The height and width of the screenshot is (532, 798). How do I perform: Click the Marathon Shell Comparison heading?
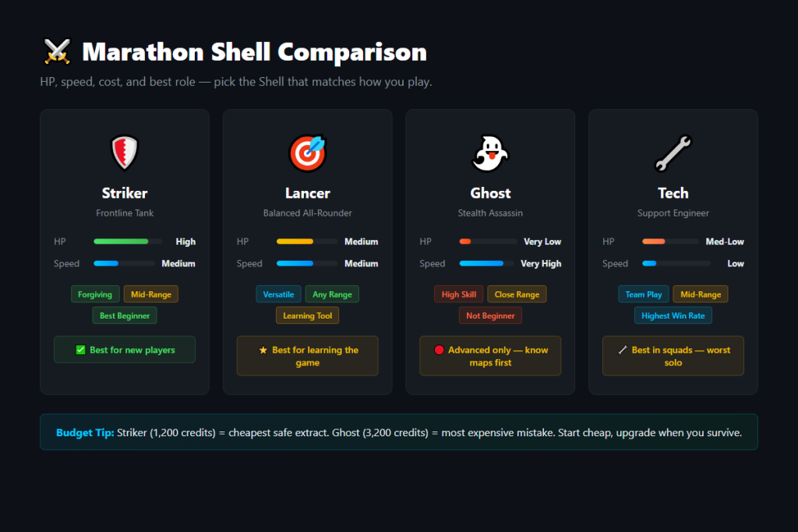255,52
